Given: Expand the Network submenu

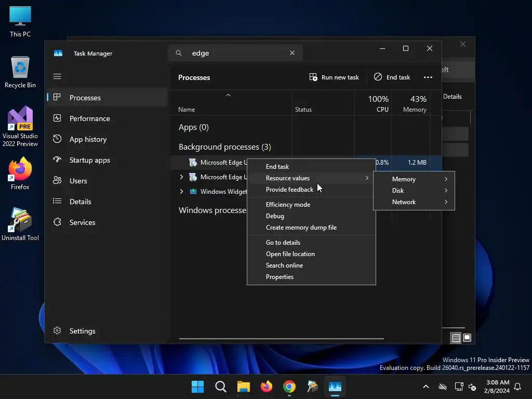Looking at the screenshot, I should [414, 202].
